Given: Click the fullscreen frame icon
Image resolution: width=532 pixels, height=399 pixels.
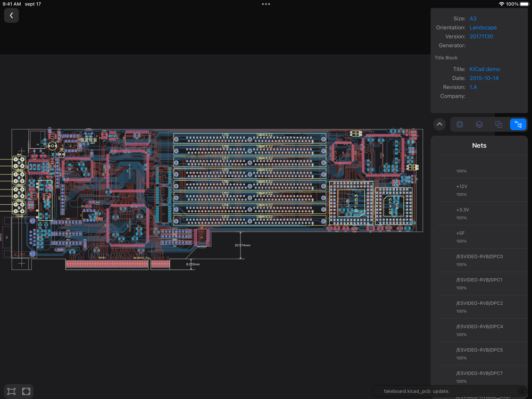Looking at the screenshot, I should point(26,392).
